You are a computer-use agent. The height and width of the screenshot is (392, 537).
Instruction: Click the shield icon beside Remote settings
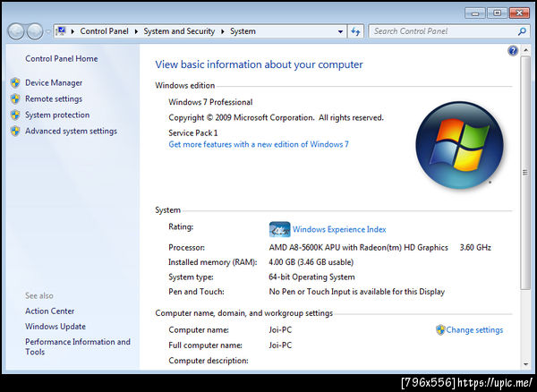coord(15,99)
